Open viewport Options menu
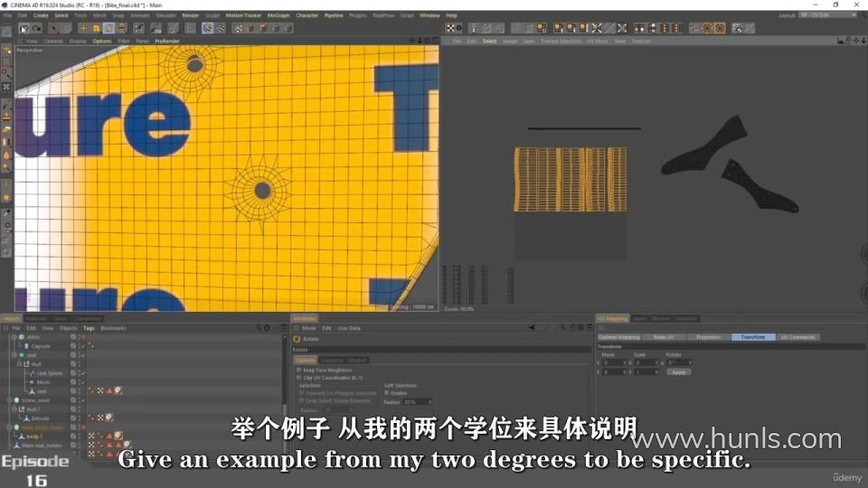This screenshot has height=488, width=868. pyautogui.click(x=102, y=41)
